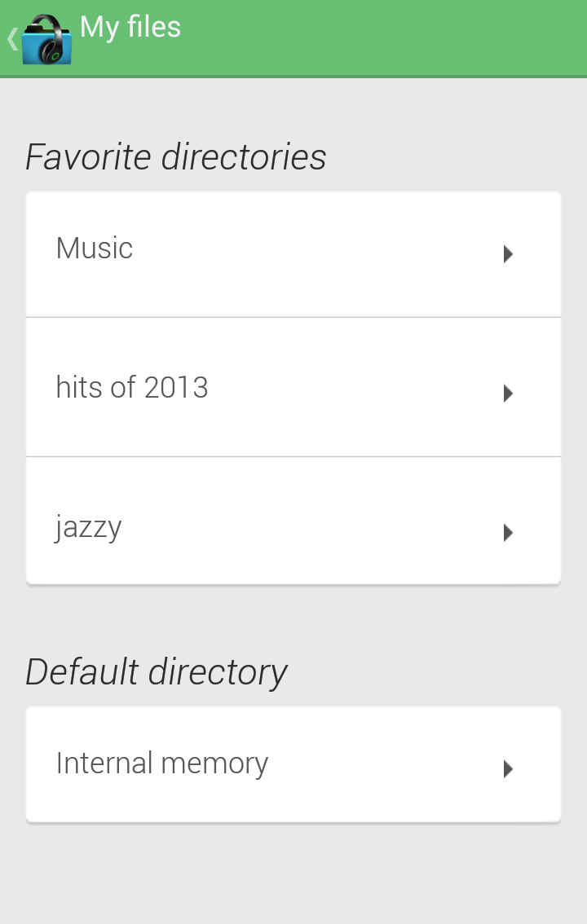This screenshot has height=924, width=587.
Task: Click the arrow beside Internal memory
Action: tap(508, 768)
